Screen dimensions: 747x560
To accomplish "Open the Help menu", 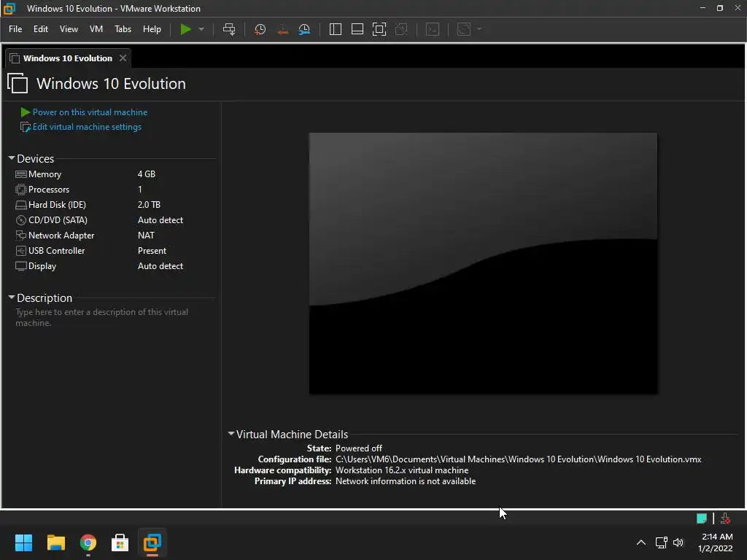I will coord(152,29).
